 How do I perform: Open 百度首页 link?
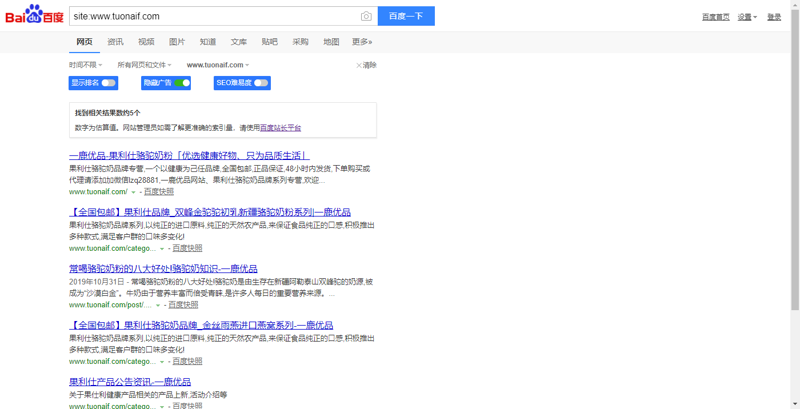click(716, 17)
